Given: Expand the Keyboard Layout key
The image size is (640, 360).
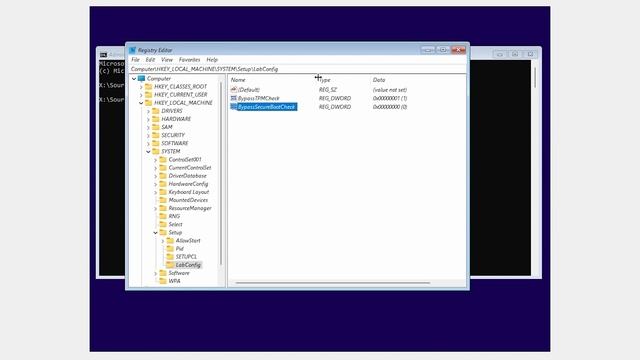Looking at the screenshot, I should pyautogui.click(x=156, y=192).
